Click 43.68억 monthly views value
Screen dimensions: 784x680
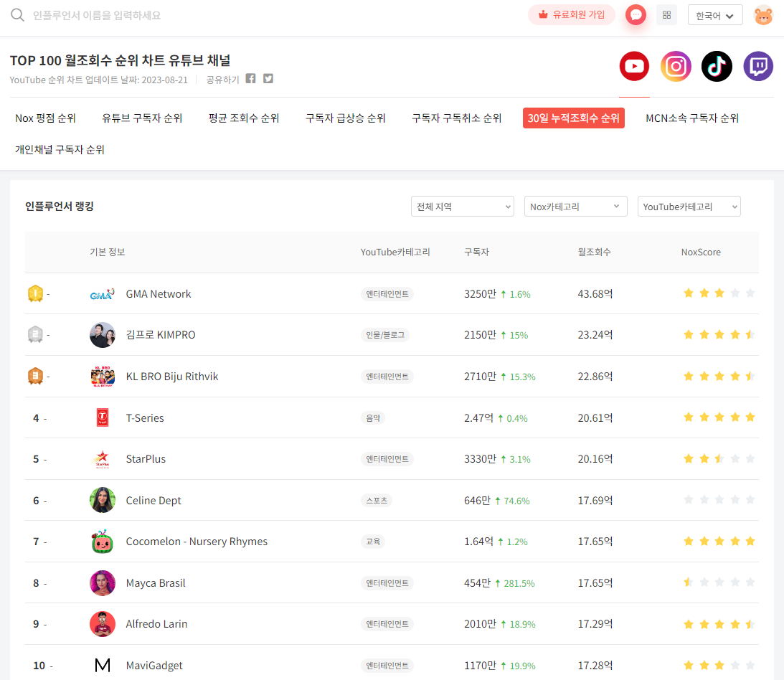click(595, 294)
